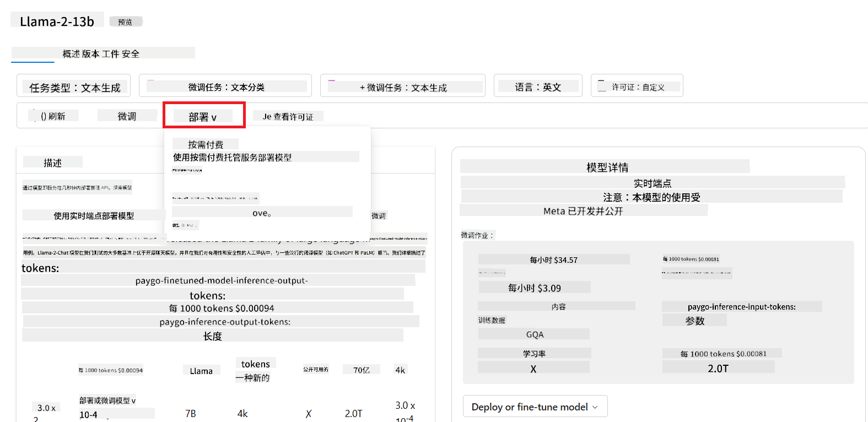Click the 模型详情 heading
Image resolution: width=868 pixels, height=422 pixels.
point(607,167)
